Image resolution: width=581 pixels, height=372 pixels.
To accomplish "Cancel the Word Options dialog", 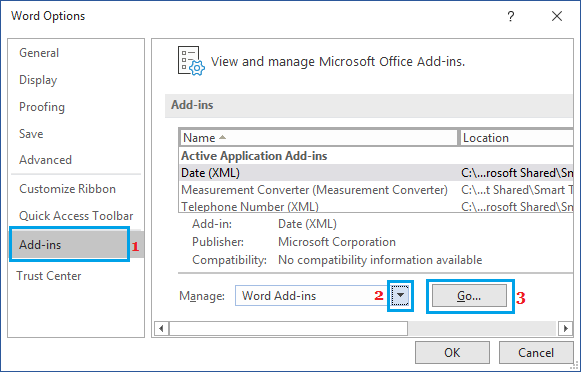I will click(x=536, y=352).
